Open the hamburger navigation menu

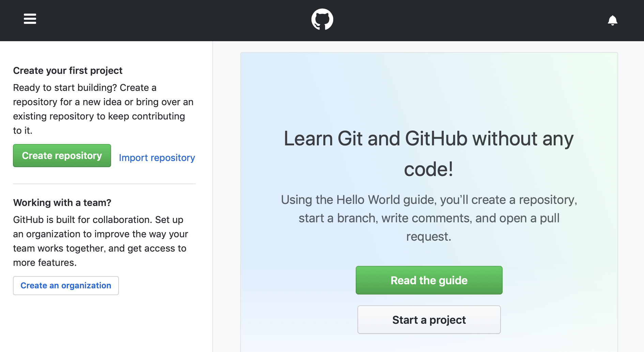(x=30, y=19)
